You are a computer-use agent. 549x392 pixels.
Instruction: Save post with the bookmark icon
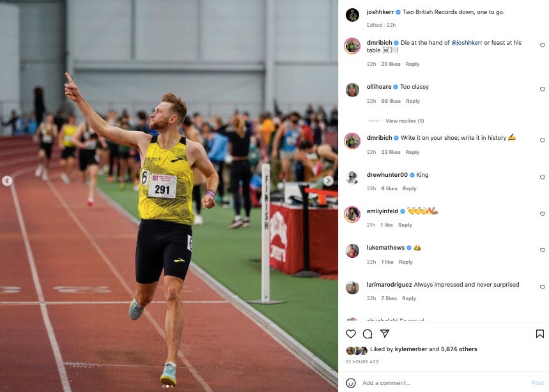(539, 334)
